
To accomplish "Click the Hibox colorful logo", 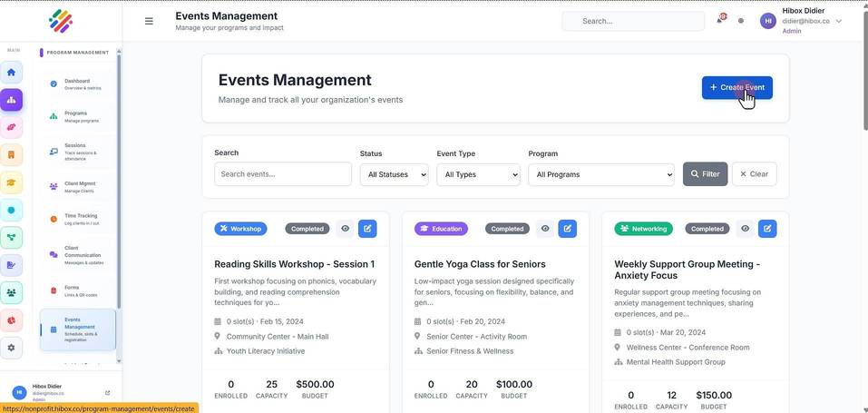I will 61,21.
